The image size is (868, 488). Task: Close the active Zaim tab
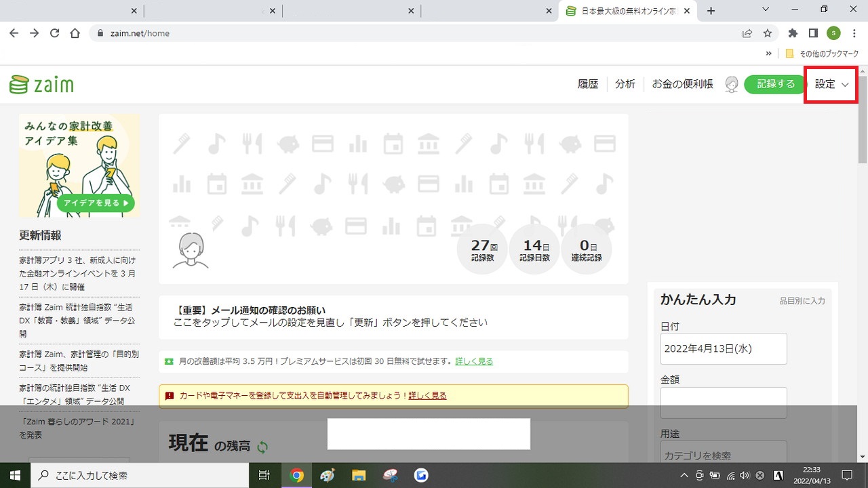[688, 11]
